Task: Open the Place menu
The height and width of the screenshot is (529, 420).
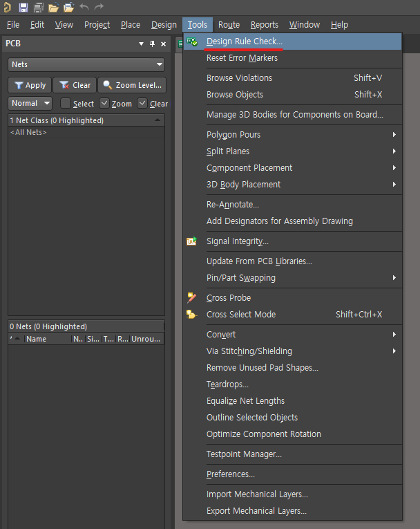Action: click(131, 25)
